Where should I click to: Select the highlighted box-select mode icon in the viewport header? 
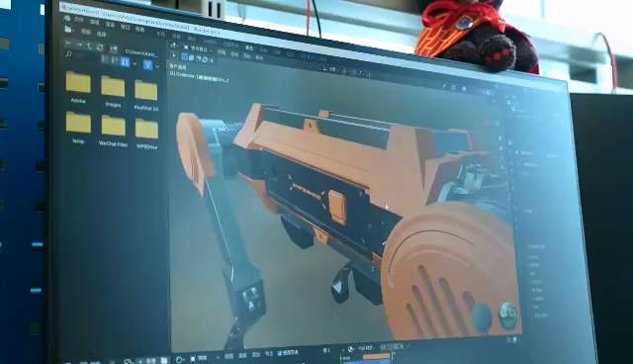coord(185,56)
